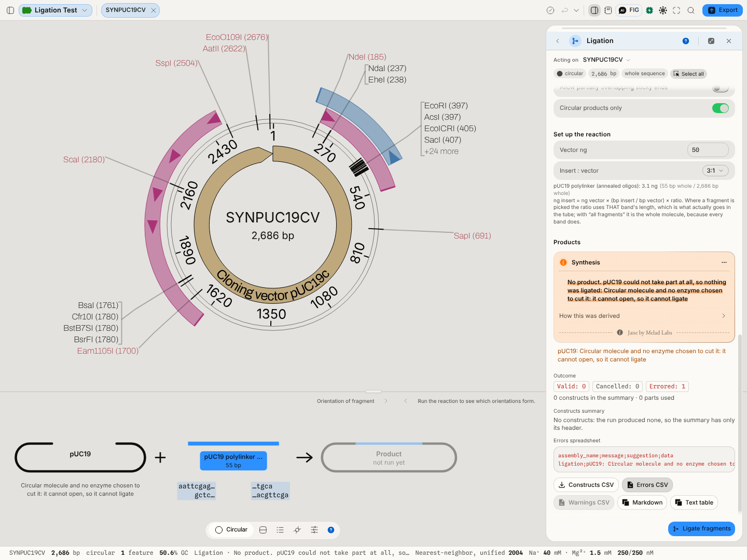Image resolution: width=747 pixels, height=560 pixels.
Task: Click the Vector ng input field
Action: 708,150
